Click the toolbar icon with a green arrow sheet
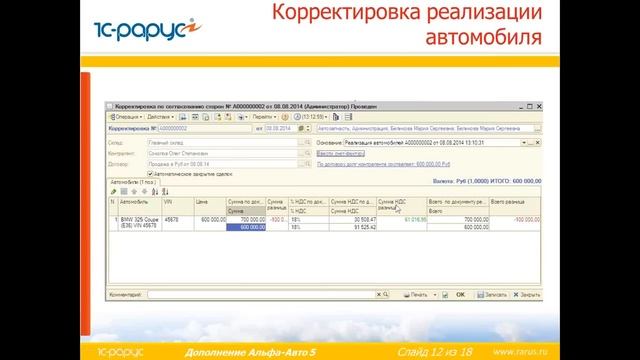Viewport: 640px width, 360px height. (x=218, y=117)
